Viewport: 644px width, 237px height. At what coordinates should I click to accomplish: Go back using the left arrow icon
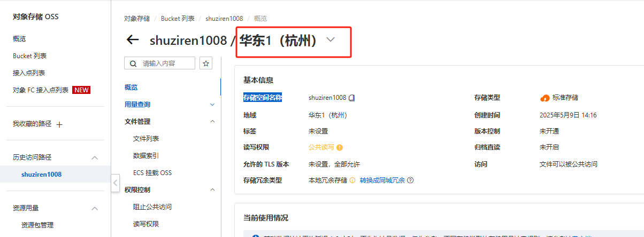tap(132, 40)
